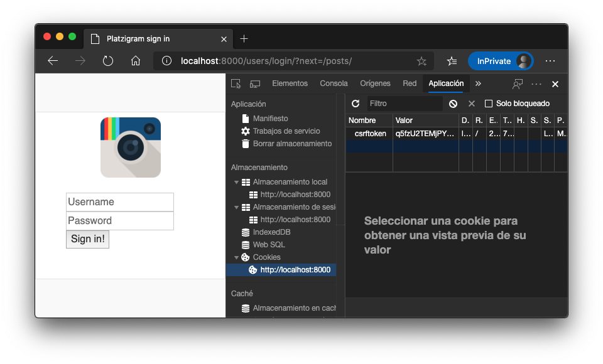Collapse the Cookies tree arrow
Screen dimensions: 603x364
(x=237, y=257)
